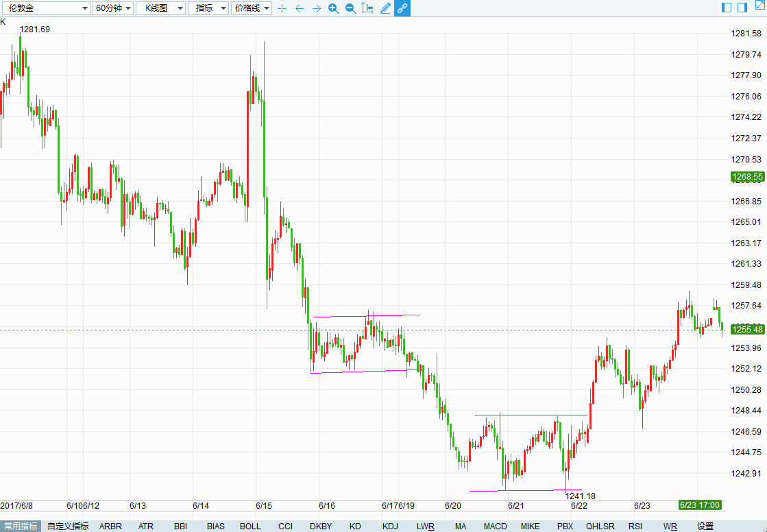Zoom in on the chart
Image resolution: width=767 pixels, height=532 pixels.
click(333, 8)
